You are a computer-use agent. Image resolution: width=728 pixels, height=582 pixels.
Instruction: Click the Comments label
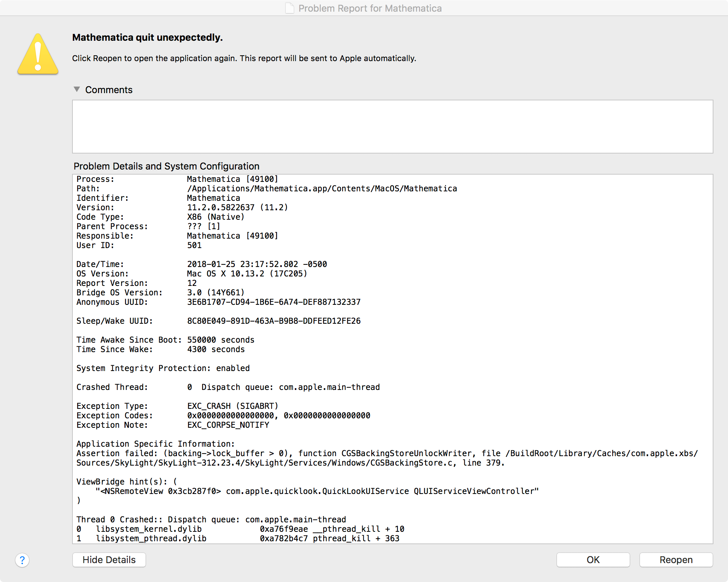tap(109, 90)
